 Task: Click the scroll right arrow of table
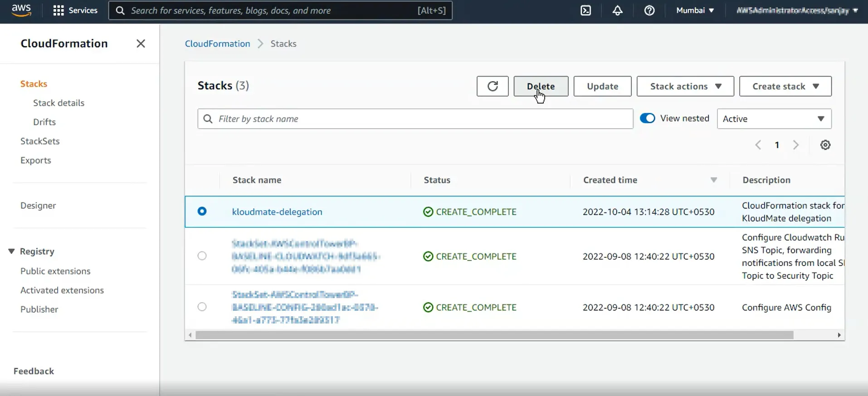pos(839,335)
